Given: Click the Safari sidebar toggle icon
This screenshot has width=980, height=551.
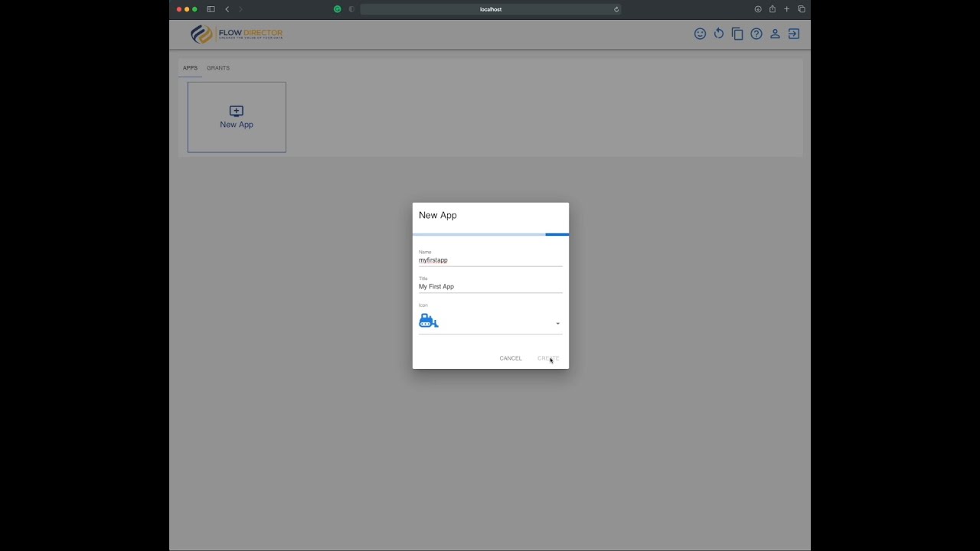Looking at the screenshot, I should pos(211,9).
